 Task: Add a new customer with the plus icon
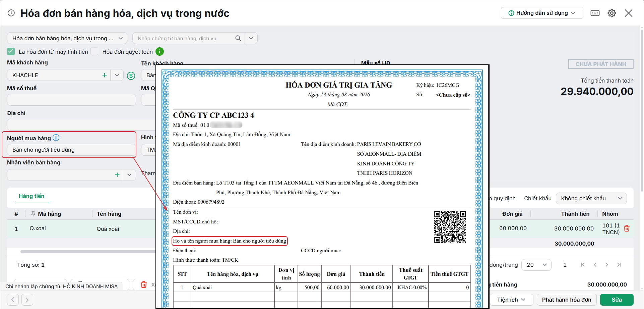coord(105,75)
